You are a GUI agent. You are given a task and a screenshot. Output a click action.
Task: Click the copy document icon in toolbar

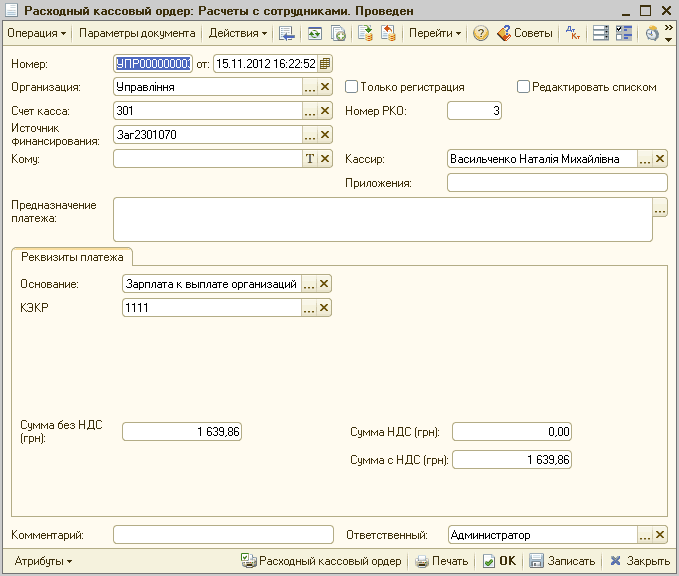click(x=338, y=33)
